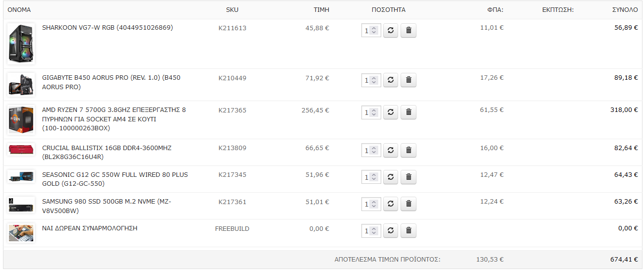644x270 pixels.
Task: Refresh quantity for Sharkoon VG7-W RGB
Action: pyautogui.click(x=391, y=31)
